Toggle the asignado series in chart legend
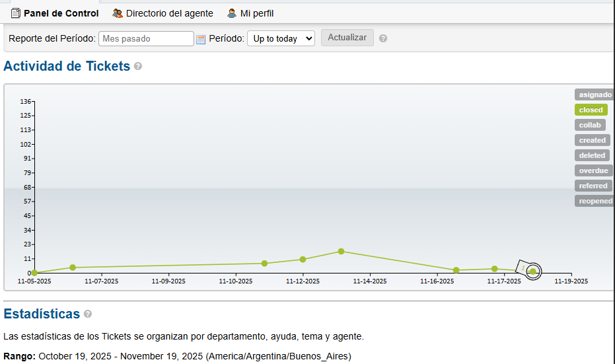The width and height of the screenshot is (615, 364). click(x=594, y=94)
